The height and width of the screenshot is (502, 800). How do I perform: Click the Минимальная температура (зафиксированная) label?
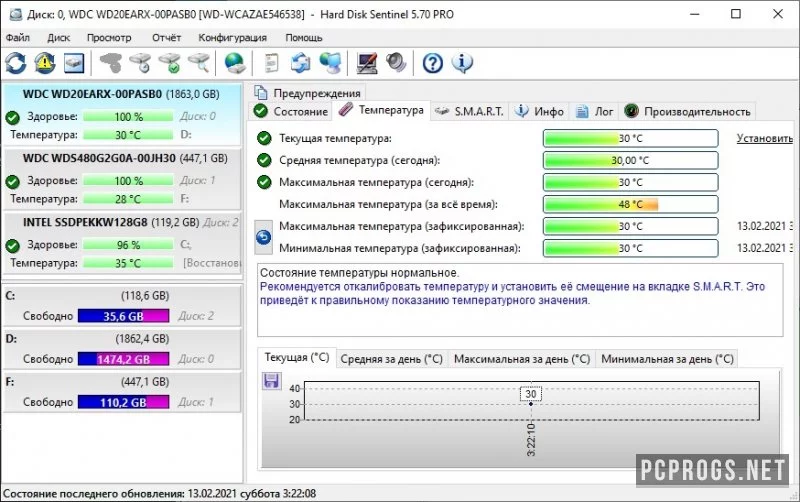399,248
